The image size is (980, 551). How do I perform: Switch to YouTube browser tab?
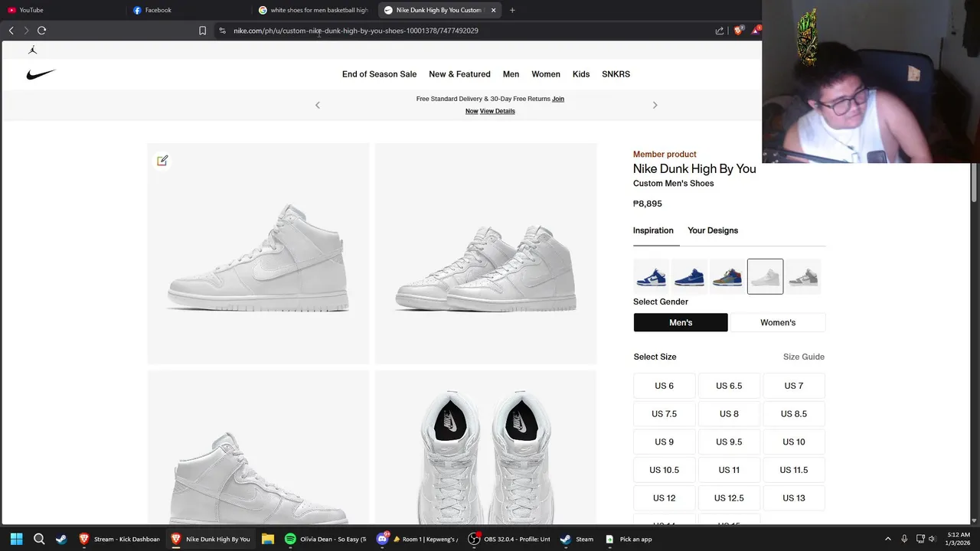coord(63,10)
